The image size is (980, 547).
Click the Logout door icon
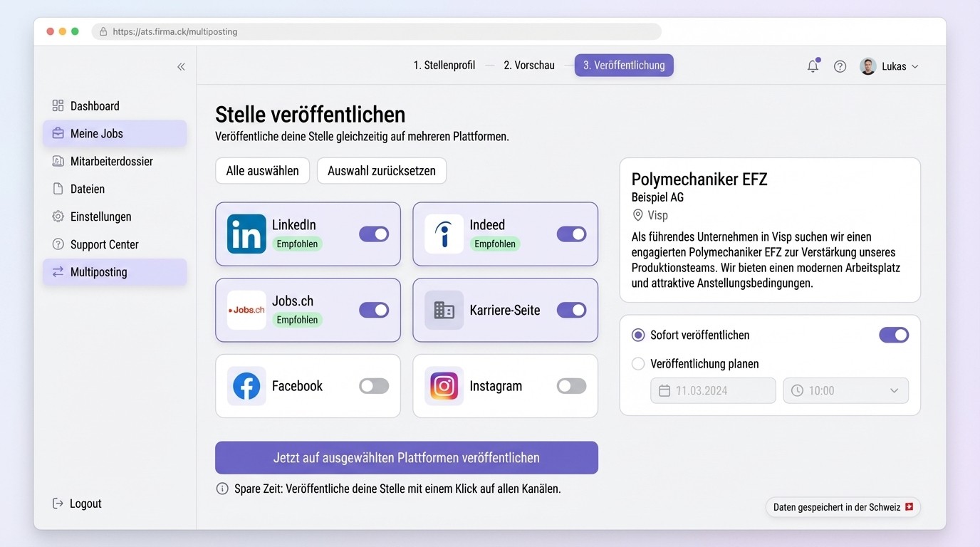coord(58,504)
